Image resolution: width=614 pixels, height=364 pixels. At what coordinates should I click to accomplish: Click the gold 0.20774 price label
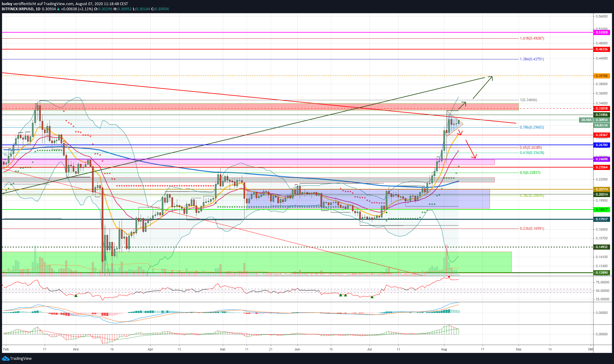[602, 189]
